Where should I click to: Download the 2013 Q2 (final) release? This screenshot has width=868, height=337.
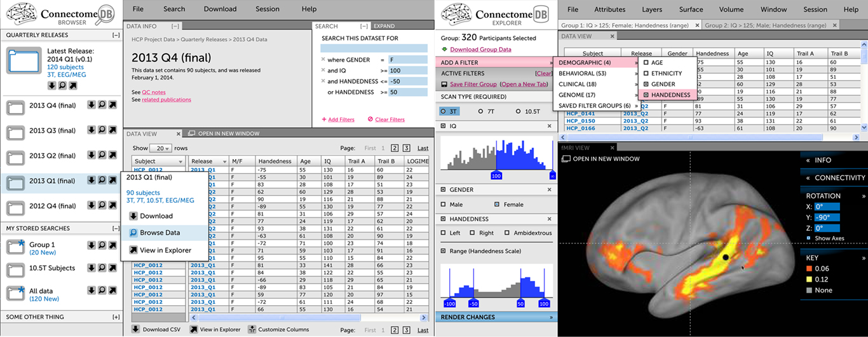pos(92,155)
